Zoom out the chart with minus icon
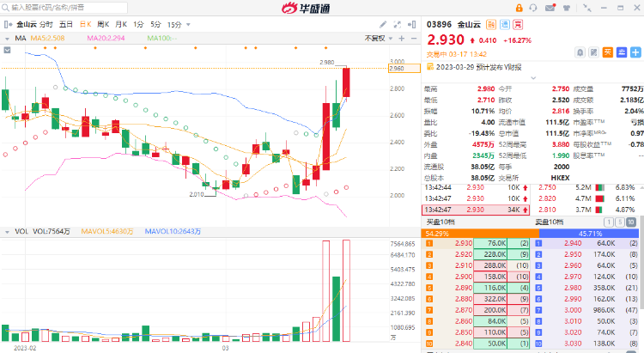 pyautogui.click(x=414, y=38)
